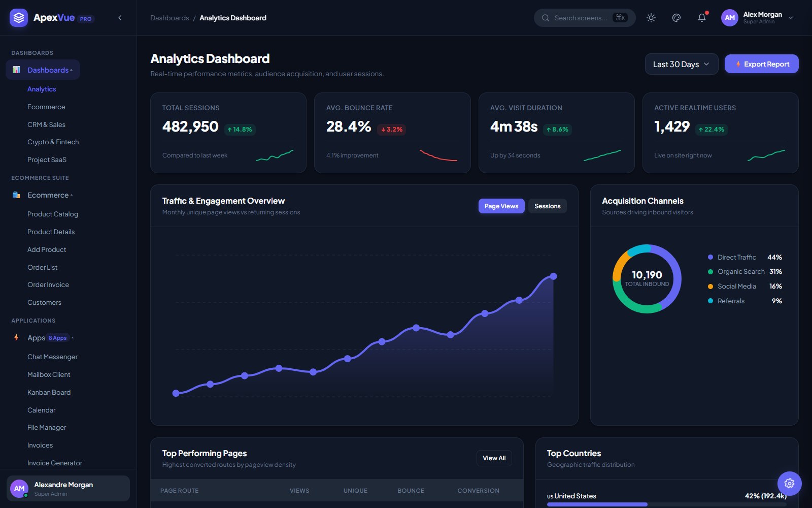812x508 pixels.
Task: Click the Referrals legend dot
Action: [710, 301]
